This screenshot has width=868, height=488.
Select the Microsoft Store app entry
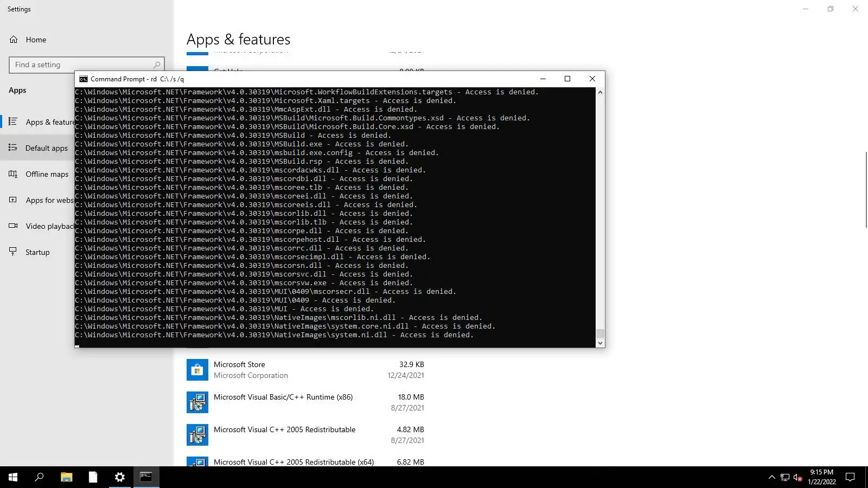(305, 370)
